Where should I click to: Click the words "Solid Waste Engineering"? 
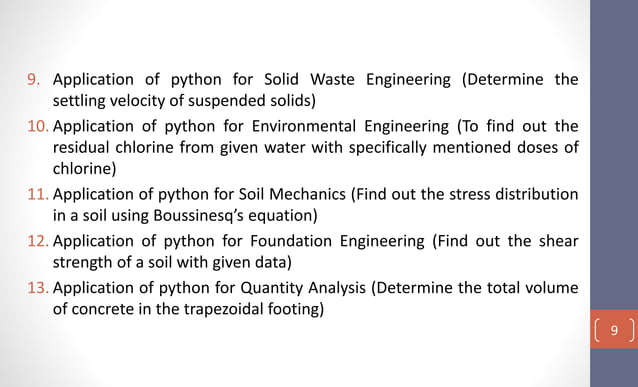click(x=357, y=79)
